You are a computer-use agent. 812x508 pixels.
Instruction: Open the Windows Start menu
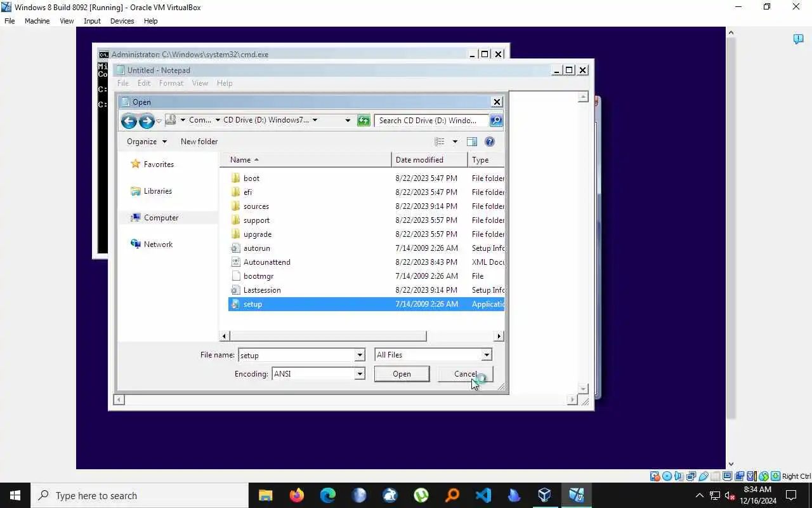point(15,495)
